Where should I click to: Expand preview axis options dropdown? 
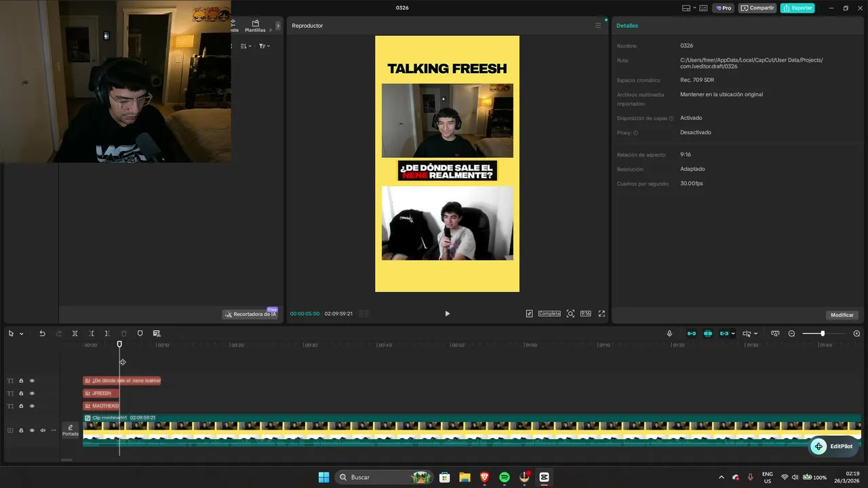(755, 333)
